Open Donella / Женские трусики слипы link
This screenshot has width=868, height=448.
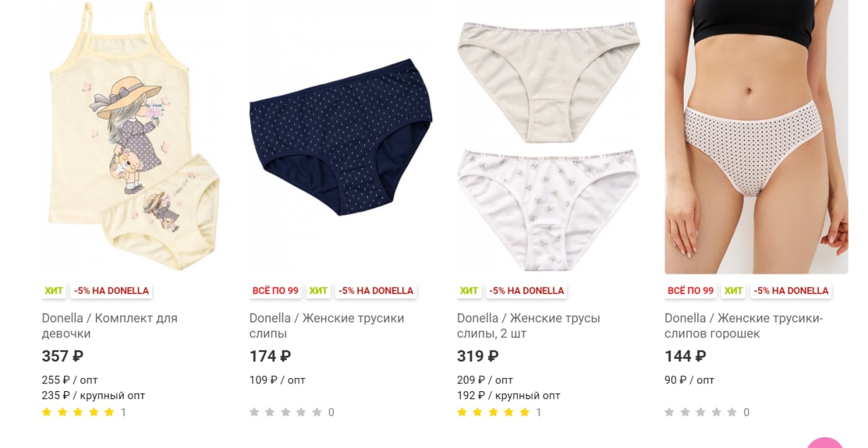click(x=327, y=326)
